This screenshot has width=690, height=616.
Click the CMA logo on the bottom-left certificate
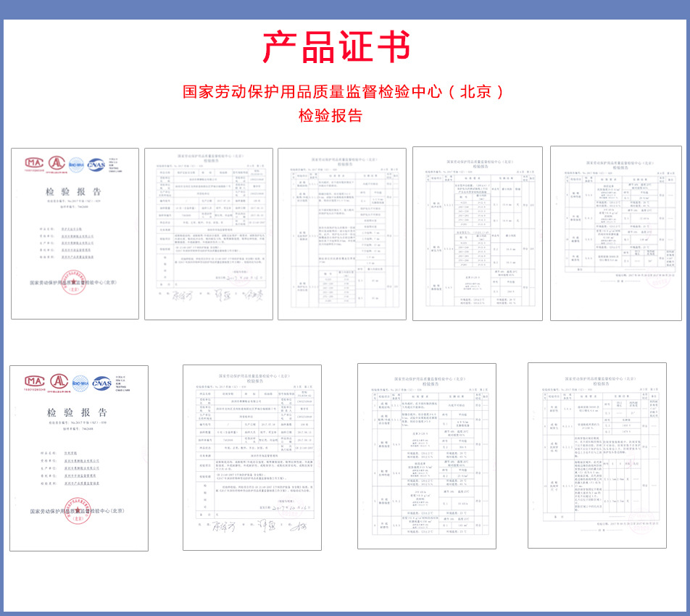click(34, 382)
